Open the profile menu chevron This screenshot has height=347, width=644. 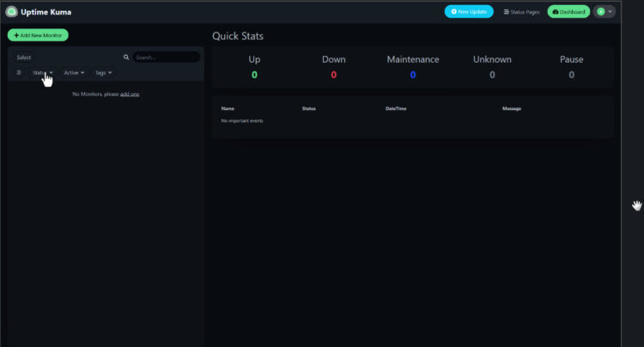click(x=611, y=12)
